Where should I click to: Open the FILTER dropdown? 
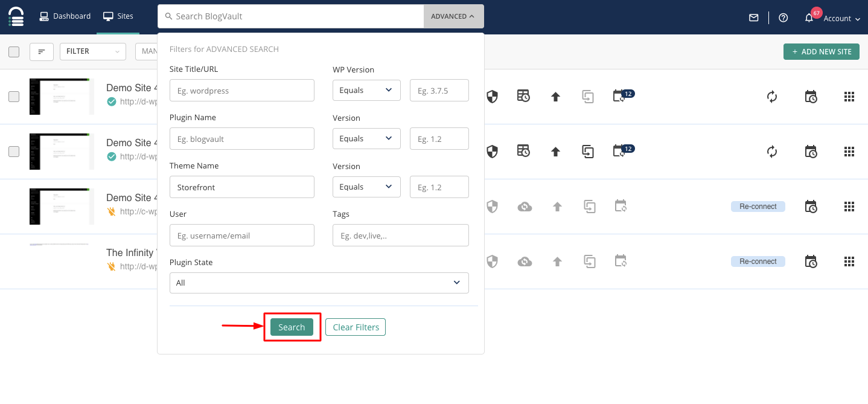(x=93, y=52)
